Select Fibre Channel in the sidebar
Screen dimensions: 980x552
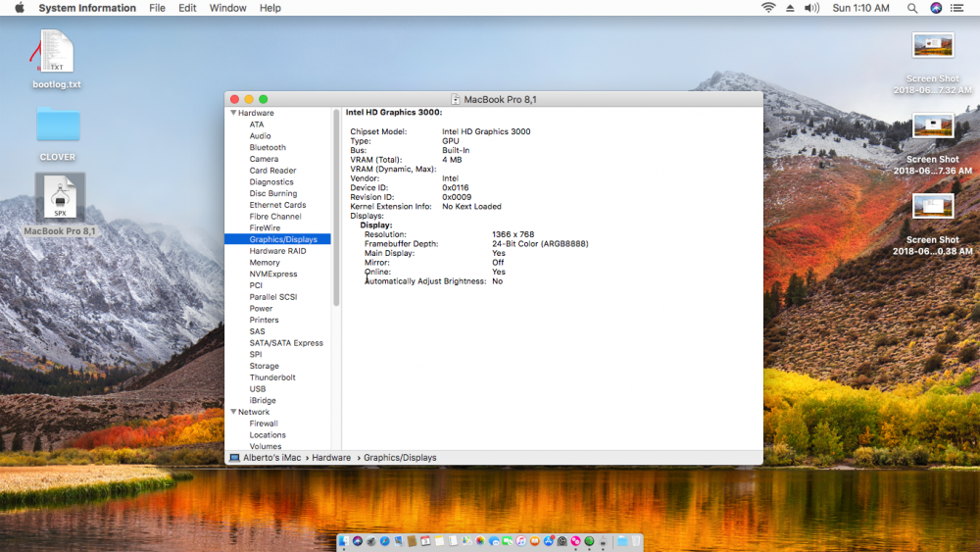(275, 217)
